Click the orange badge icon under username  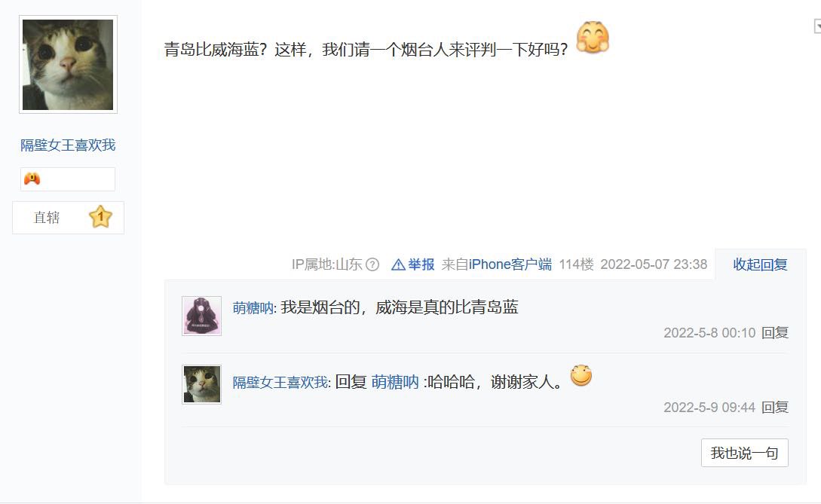(x=32, y=179)
